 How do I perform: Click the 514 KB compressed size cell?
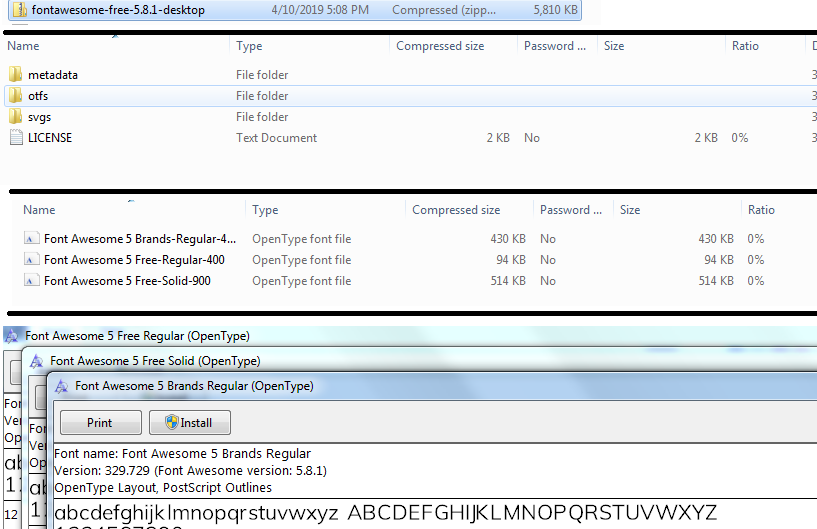pyautogui.click(x=507, y=280)
